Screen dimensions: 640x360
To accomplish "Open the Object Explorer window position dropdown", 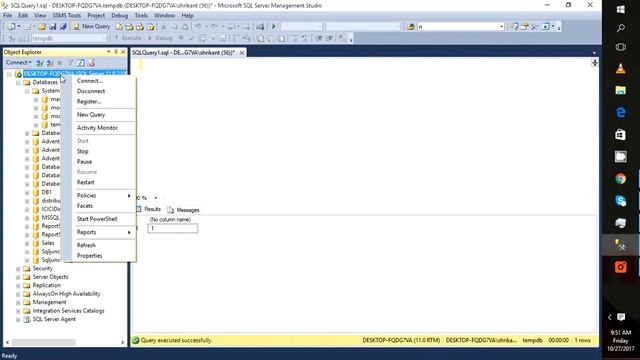I will pyautogui.click(x=109, y=52).
